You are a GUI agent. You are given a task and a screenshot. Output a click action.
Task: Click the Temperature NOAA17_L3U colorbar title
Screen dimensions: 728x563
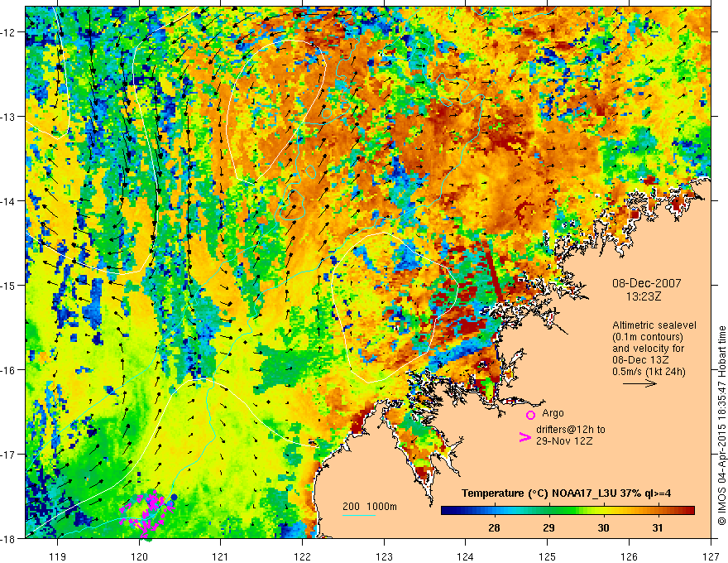click(x=566, y=493)
